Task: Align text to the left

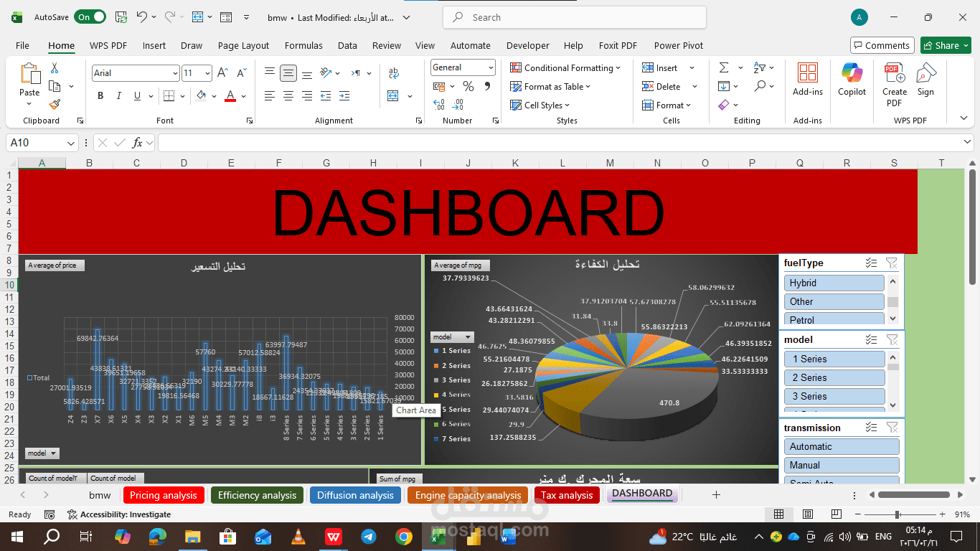Action: (x=270, y=96)
